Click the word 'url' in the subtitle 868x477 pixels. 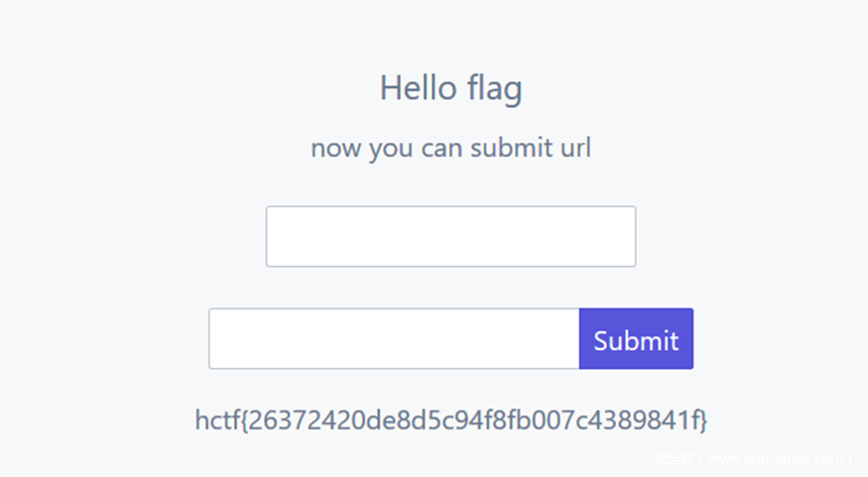point(575,149)
